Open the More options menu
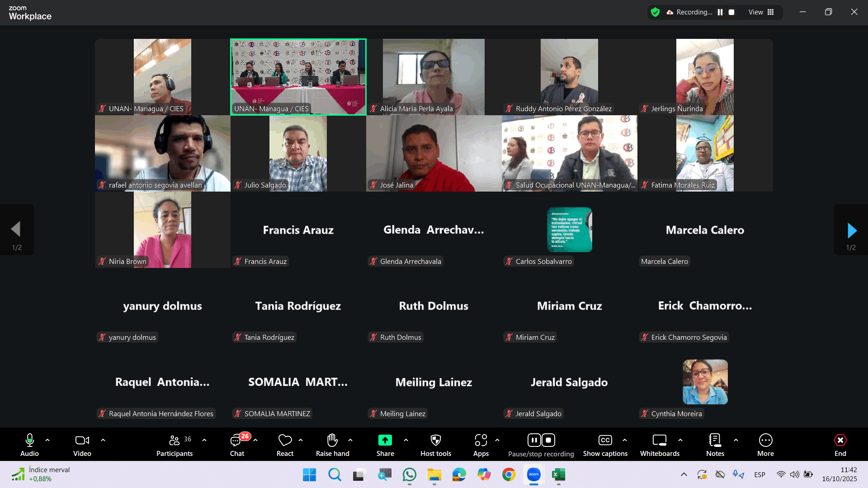This screenshot has height=488, width=868. point(765,440)
